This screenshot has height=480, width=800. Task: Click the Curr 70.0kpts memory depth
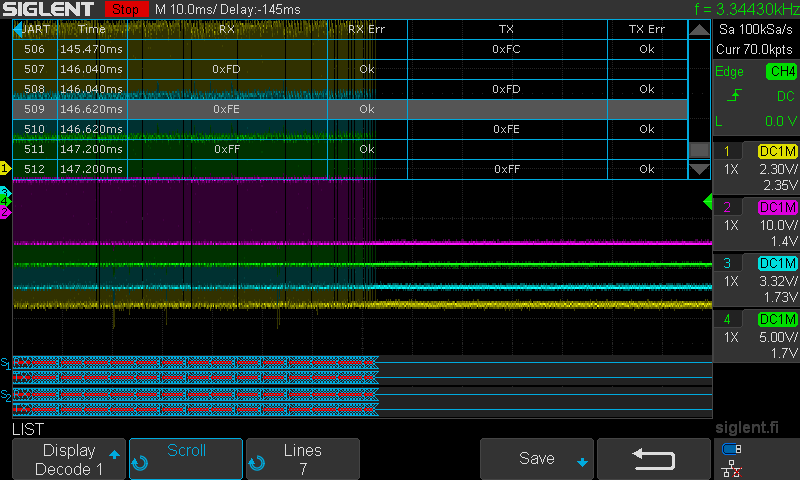click(755, 49)
